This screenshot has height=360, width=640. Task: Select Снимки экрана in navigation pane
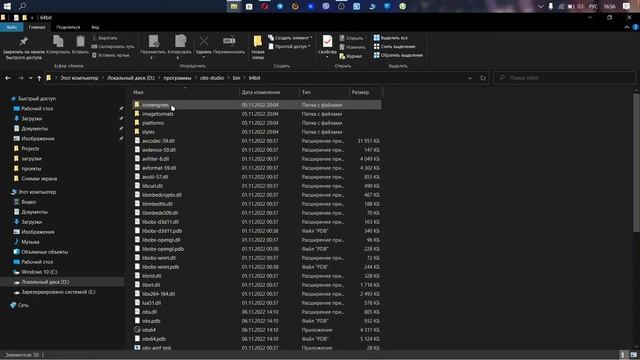[39, 179]
